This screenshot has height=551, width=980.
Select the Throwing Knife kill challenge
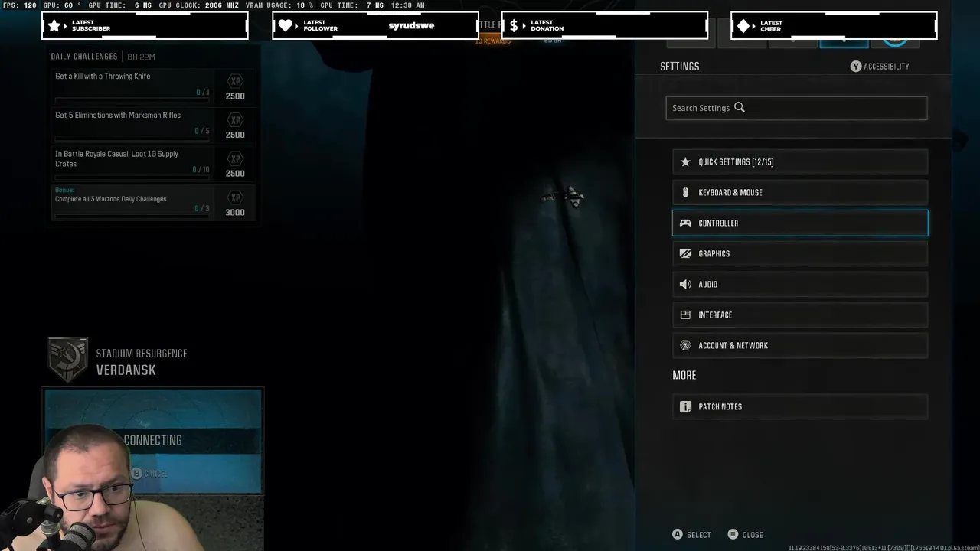pyautogui.click(x=153, y=86)
